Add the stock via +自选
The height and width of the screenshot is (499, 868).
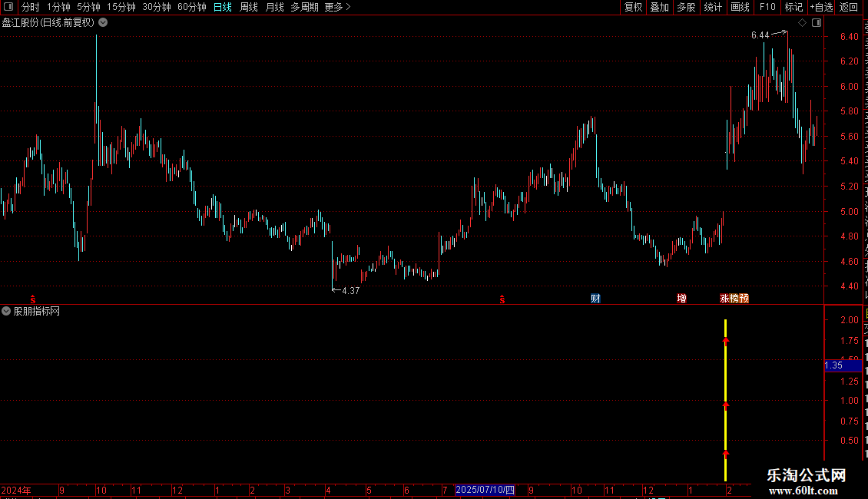821,7
